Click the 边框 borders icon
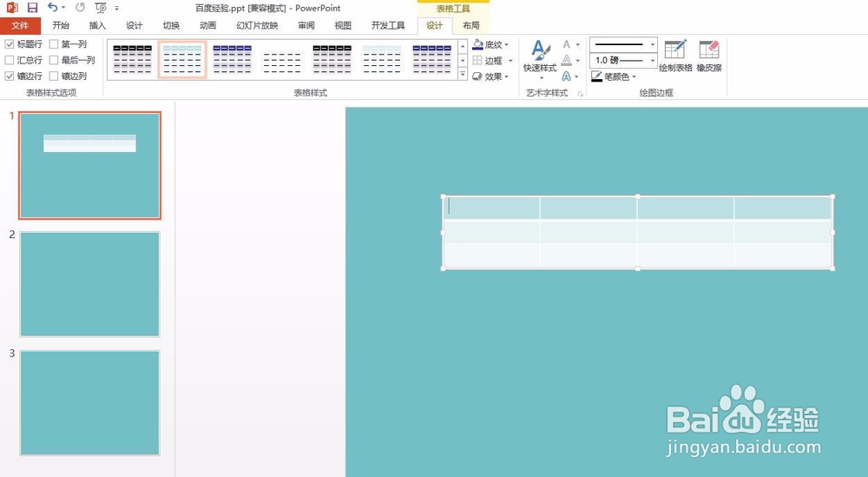The height and width of the screenshot is (477, 868). [x=477, y=61]
